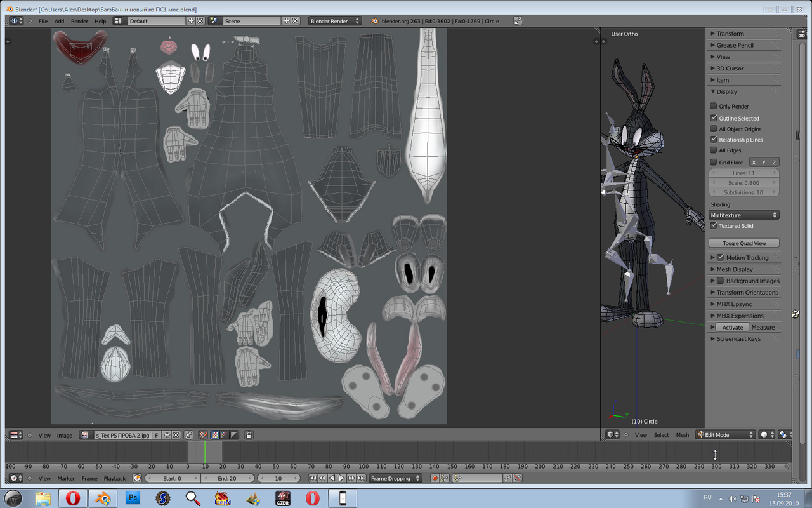
Task: Click the Start: 0 frame field
Action: pos(173,478)
